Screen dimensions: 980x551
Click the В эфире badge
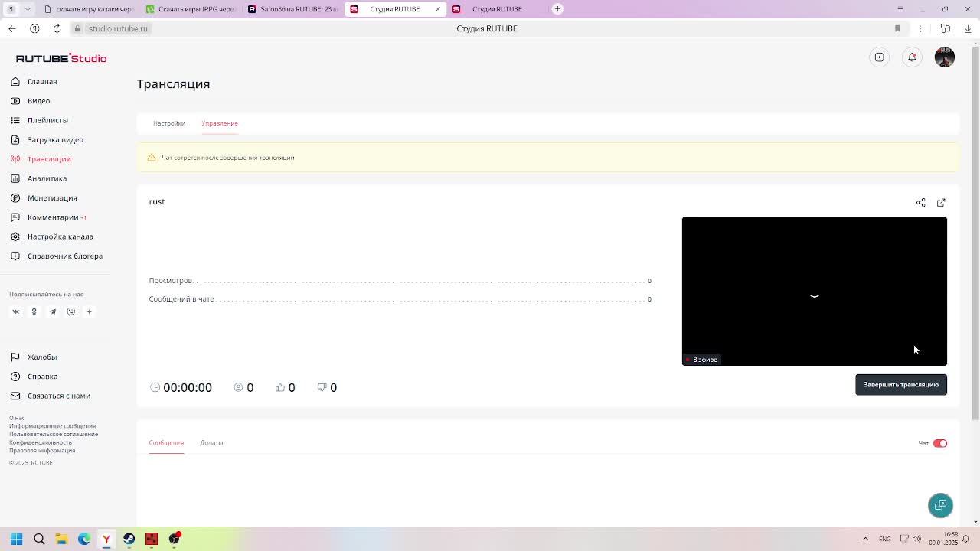click(x=702, y=360)
